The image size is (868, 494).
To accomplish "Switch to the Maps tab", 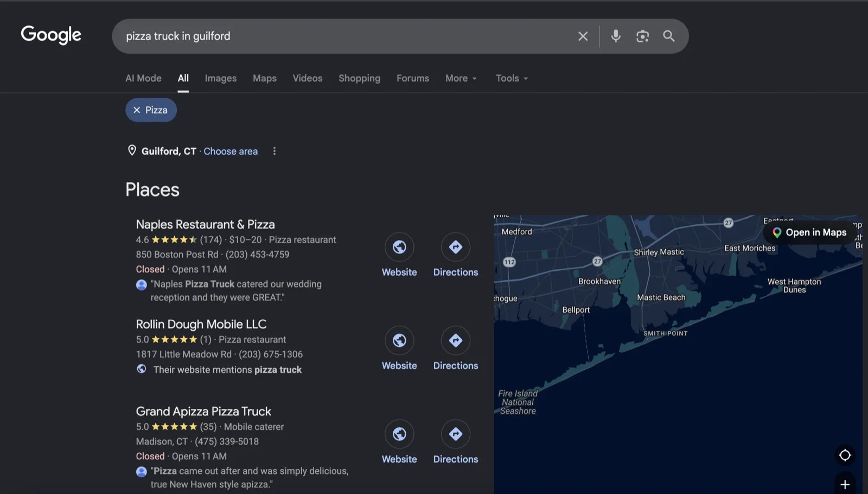I will [x=265, y=78].
